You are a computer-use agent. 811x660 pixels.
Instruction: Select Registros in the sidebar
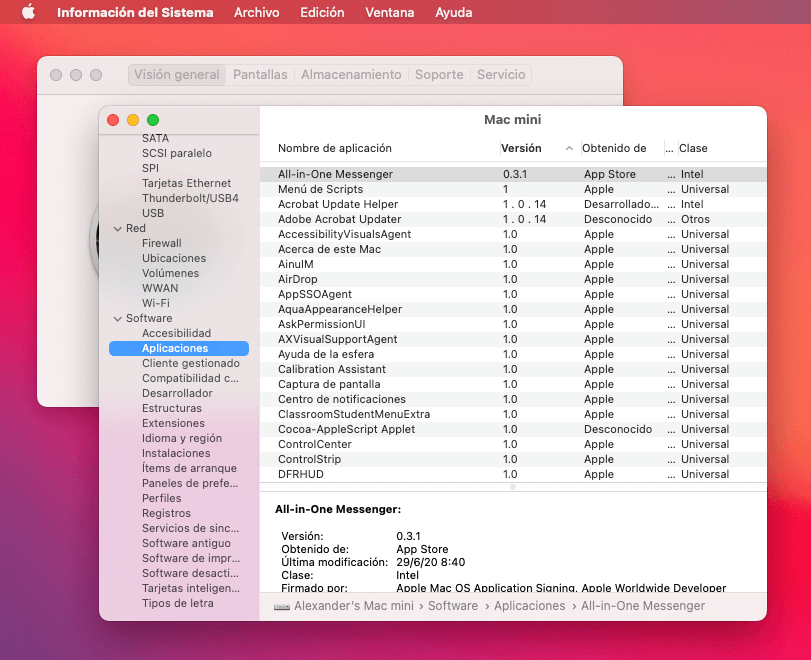click(x=166, y=514)
